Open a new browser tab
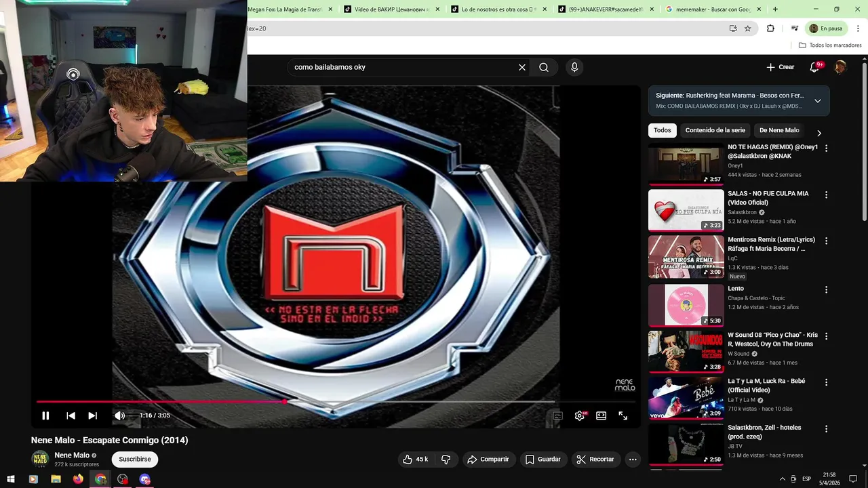This screenshot has height=488, width=868. tap(775, 9)
